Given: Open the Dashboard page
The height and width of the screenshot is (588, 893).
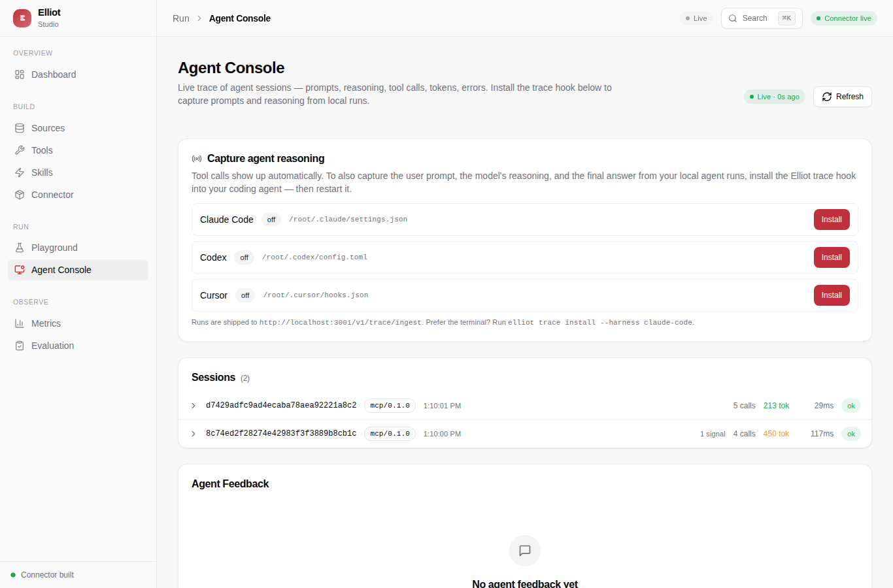Looking at the screenshot, I should tap(78, 74).
